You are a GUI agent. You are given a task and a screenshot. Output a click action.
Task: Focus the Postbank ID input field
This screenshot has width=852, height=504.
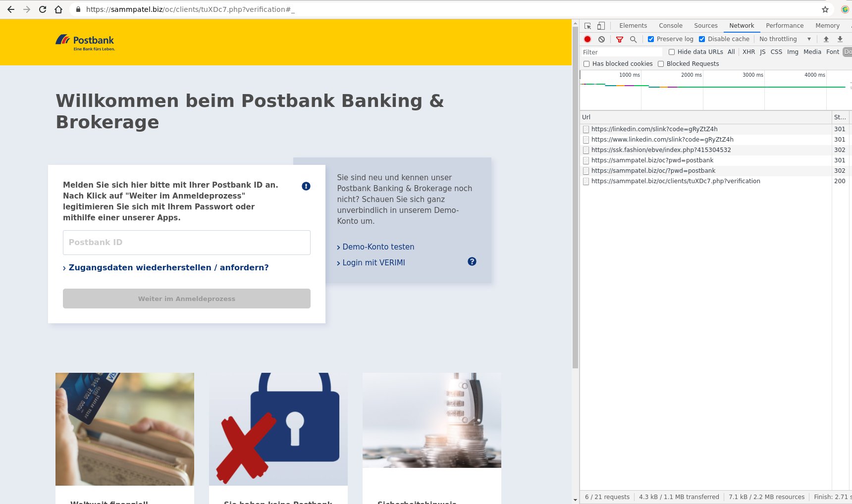[x=187, y=243]
